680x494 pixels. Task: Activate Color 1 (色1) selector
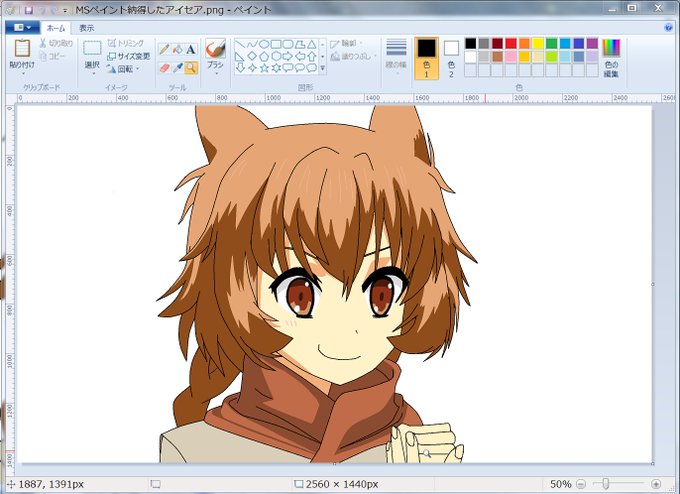tap(426, 58)
